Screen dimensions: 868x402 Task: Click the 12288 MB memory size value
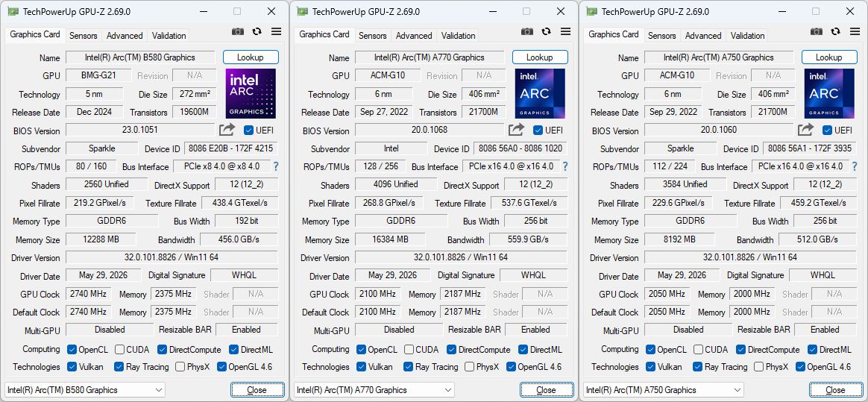point(101,239)
